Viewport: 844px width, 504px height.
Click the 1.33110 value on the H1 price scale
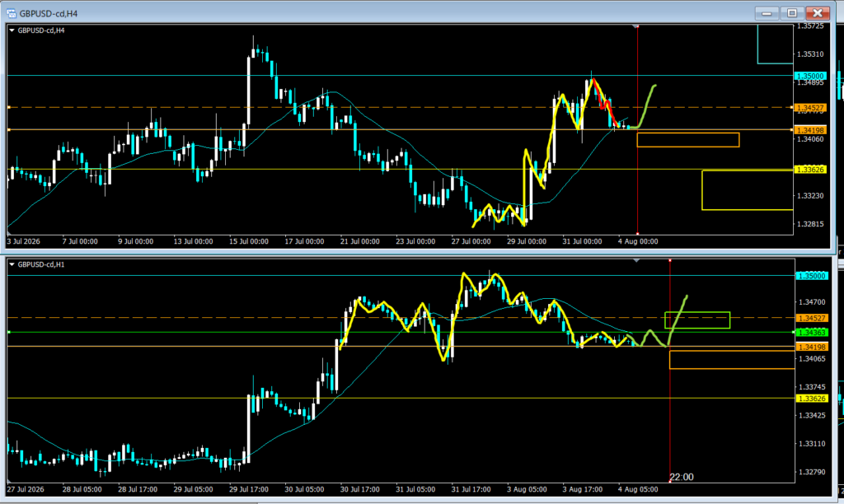click(x=812, y=444)
